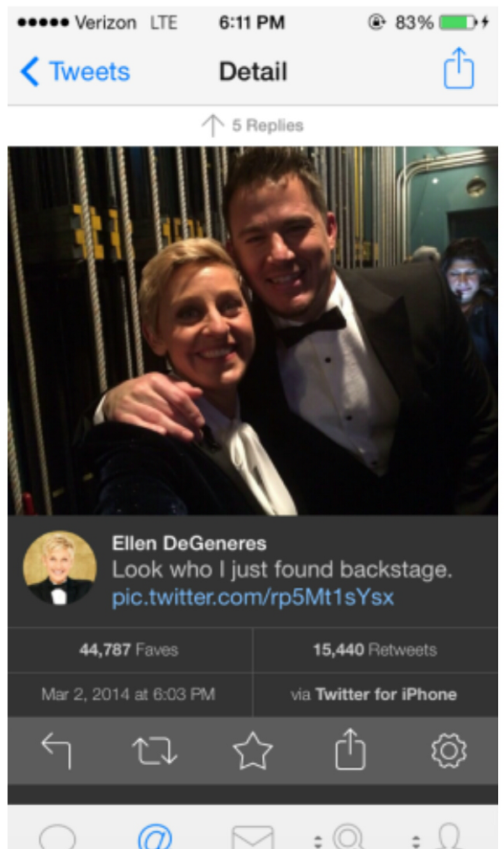Open the backstage selfie photo
The width and height of the screenshot is (504, 849).
(x=253, y=330)
